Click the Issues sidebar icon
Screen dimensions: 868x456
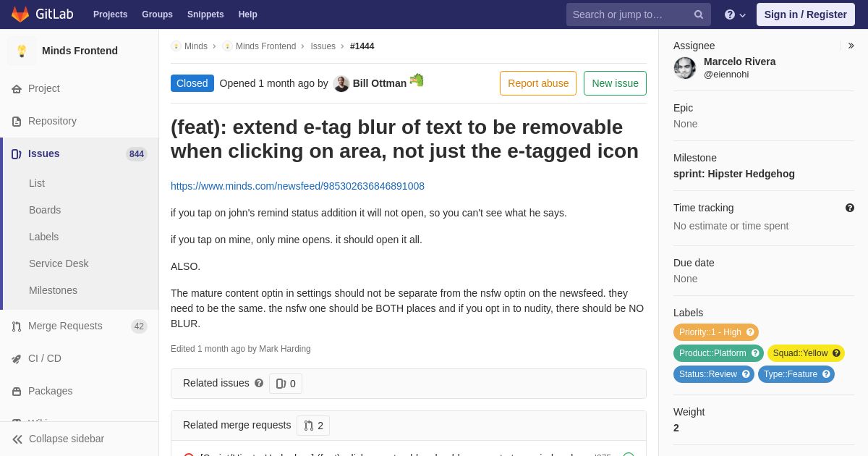[x=17, y=154]
